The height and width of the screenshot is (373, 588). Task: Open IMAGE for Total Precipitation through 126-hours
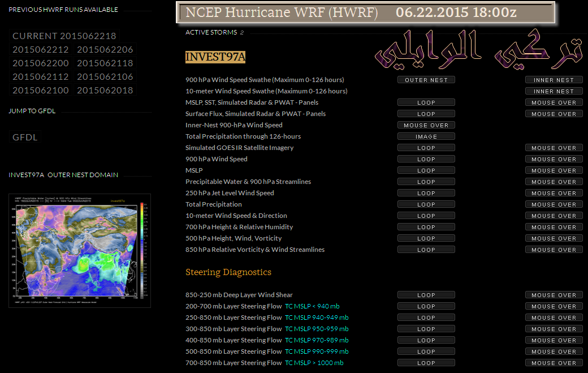click(x=426, y=136)
